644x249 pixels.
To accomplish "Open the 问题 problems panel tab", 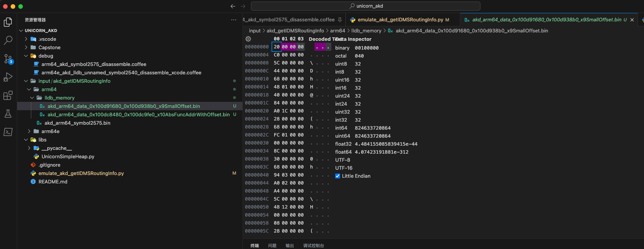I will coord(272,246).
